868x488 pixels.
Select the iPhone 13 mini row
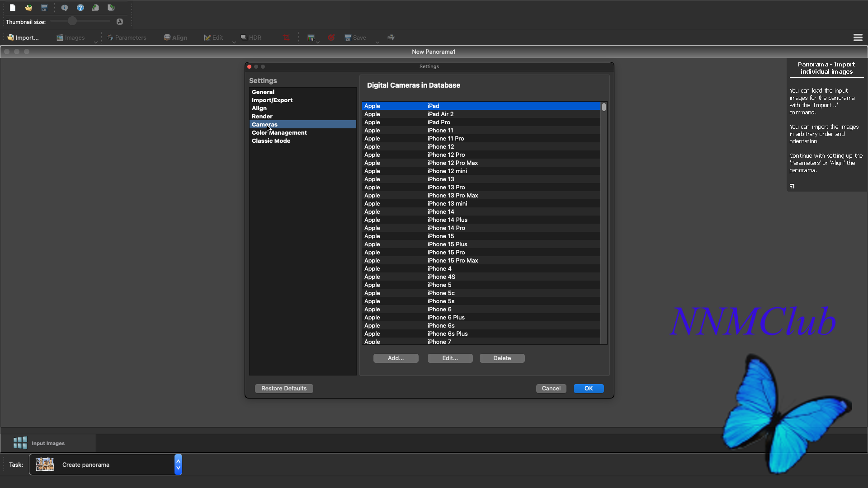[x=481, y=203]
